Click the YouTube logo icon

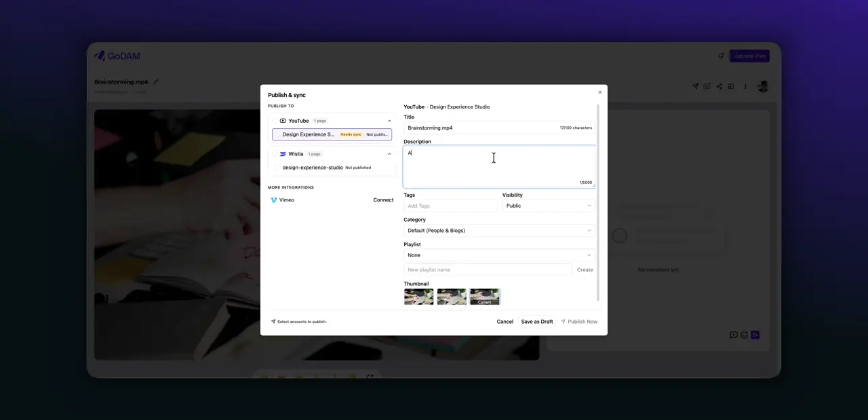283,121
